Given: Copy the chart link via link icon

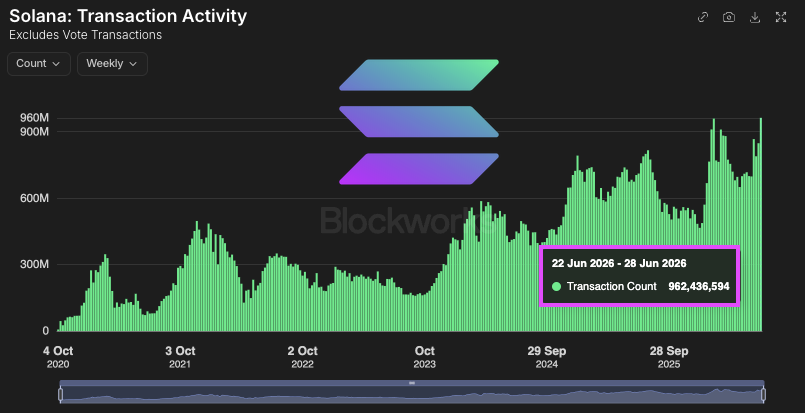Looking at the screenshot, I should pos(703,17).
